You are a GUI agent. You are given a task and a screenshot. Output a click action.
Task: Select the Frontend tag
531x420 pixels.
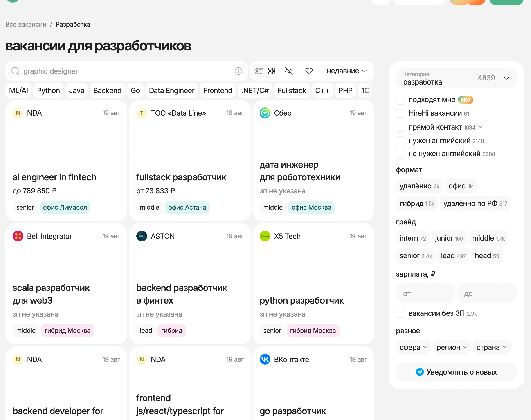[x=218, y=90]
